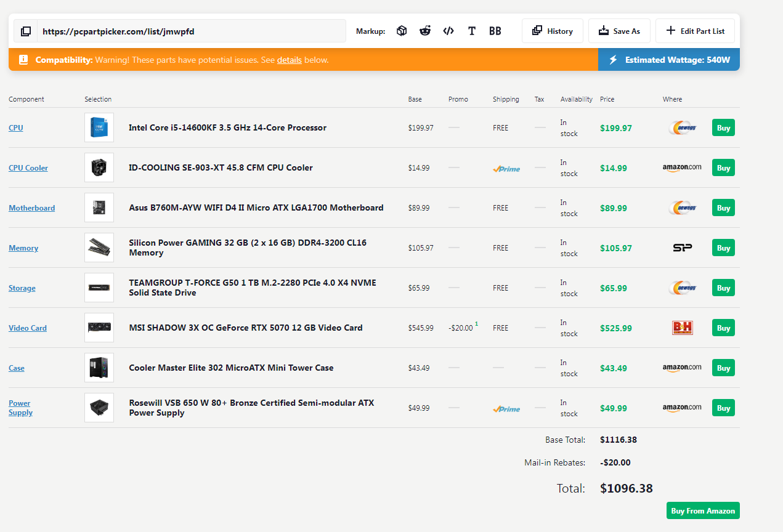Viewport: 783px width, 532px height.
Task: Open the Video Card component link
Action: (x=28, y=328)
